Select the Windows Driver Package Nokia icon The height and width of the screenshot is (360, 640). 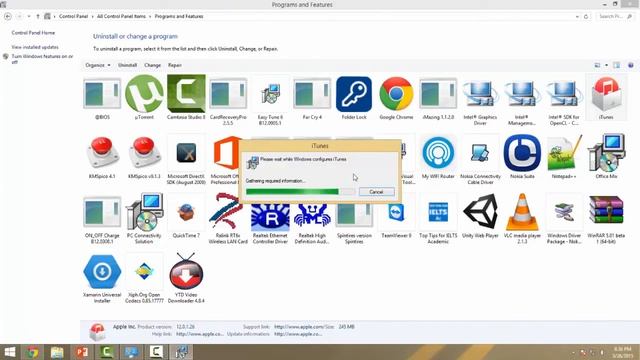point(564,212)
